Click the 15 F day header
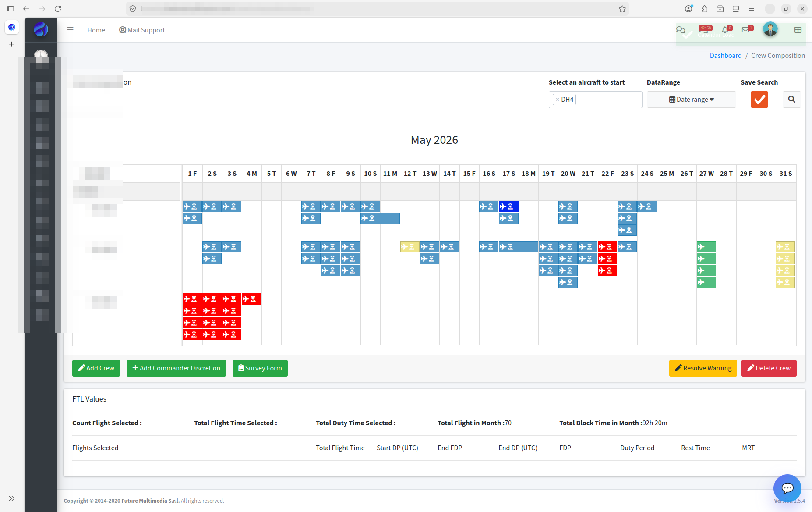Image resolution: width=812 pixels, height=512 pixels. click(469, 174)
